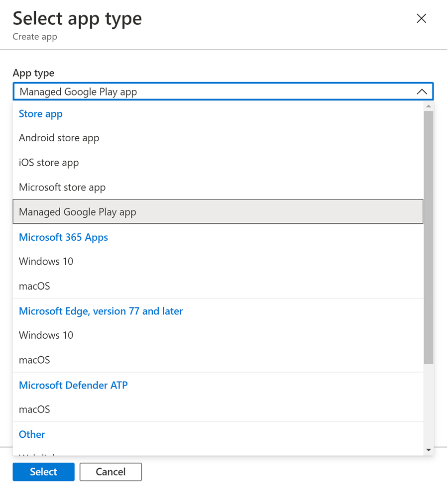
Task: Click the Create app subtitle text
Action: click(35, 37)
